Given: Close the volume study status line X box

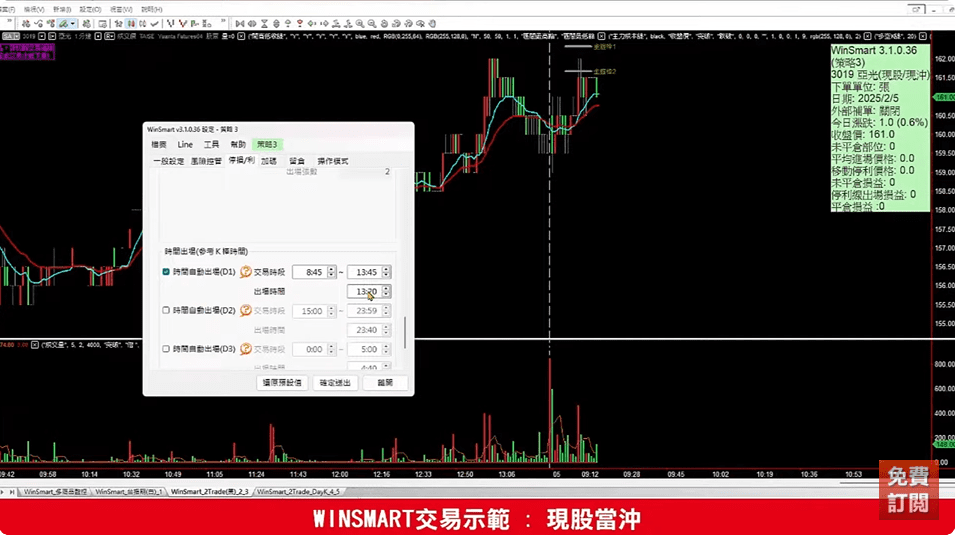Looking at the screenshot, I should pos(35,345).
